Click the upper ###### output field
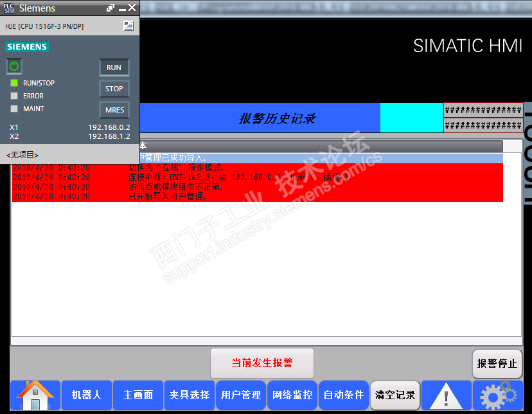 pyautogui.click(x=483, y=110)
